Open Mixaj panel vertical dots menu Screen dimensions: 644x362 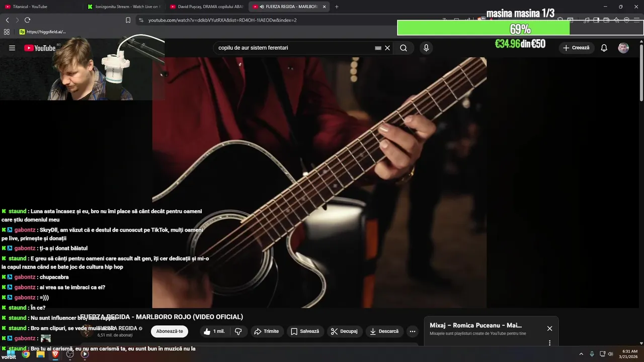(x=549, y=343)
